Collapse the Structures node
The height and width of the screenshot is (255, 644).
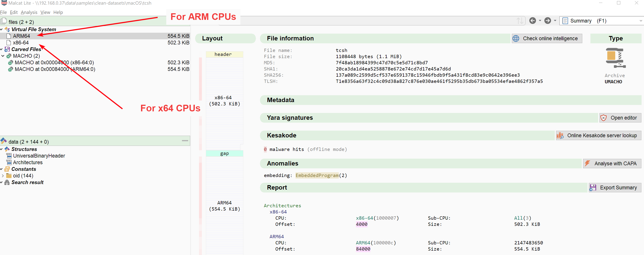(x=2, y=149)
